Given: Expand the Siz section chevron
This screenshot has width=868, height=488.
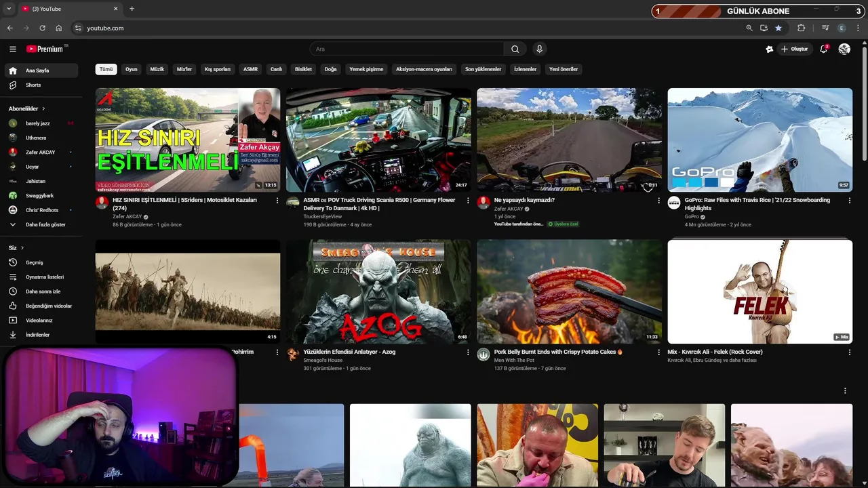Looking at the screenshot, I should [22, 248].
